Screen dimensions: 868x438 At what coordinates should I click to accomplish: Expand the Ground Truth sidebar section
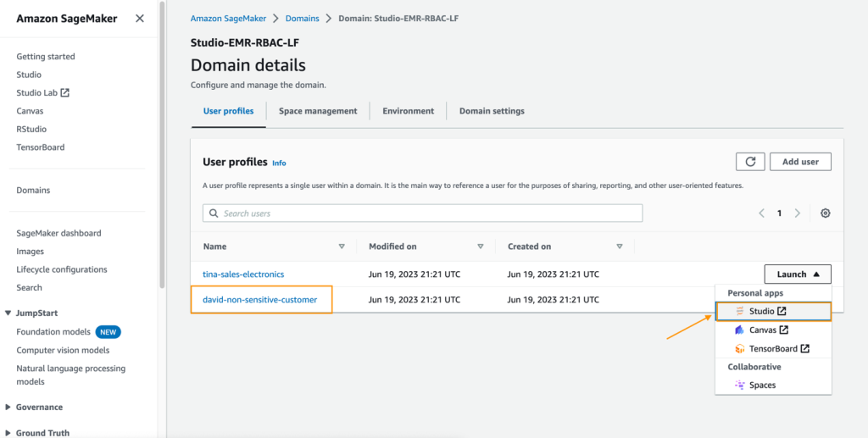8,433
